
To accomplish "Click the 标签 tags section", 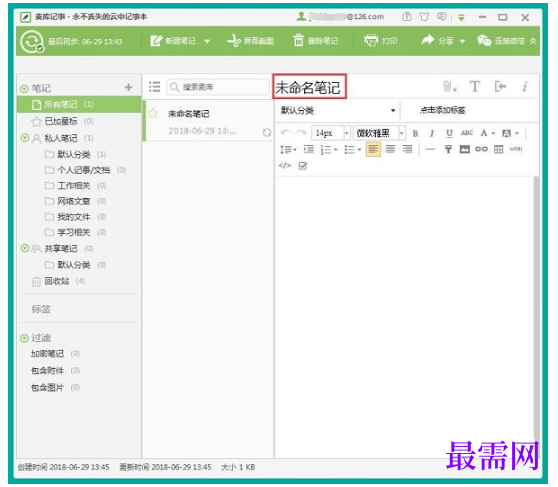I will (x=41, y=309).
